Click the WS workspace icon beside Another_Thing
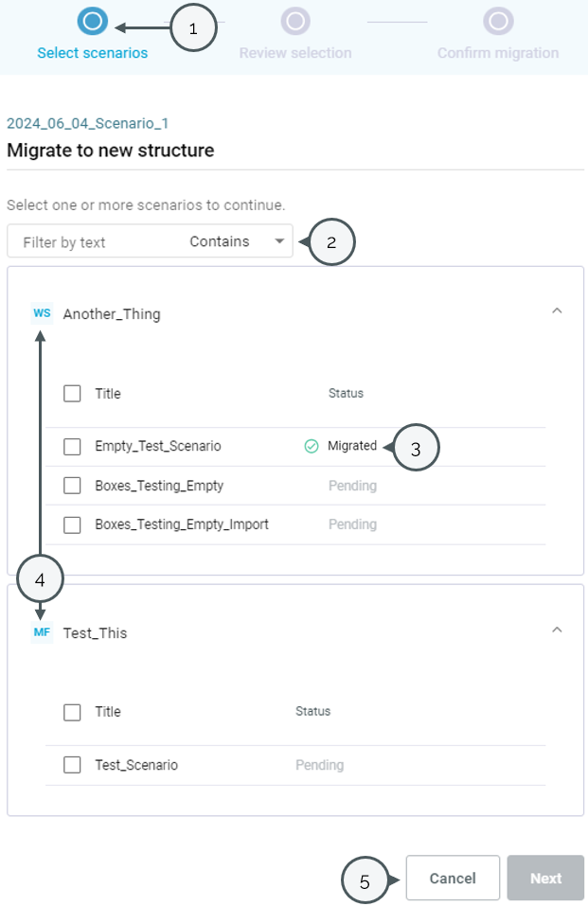588x906 pixels. (41, 312)
